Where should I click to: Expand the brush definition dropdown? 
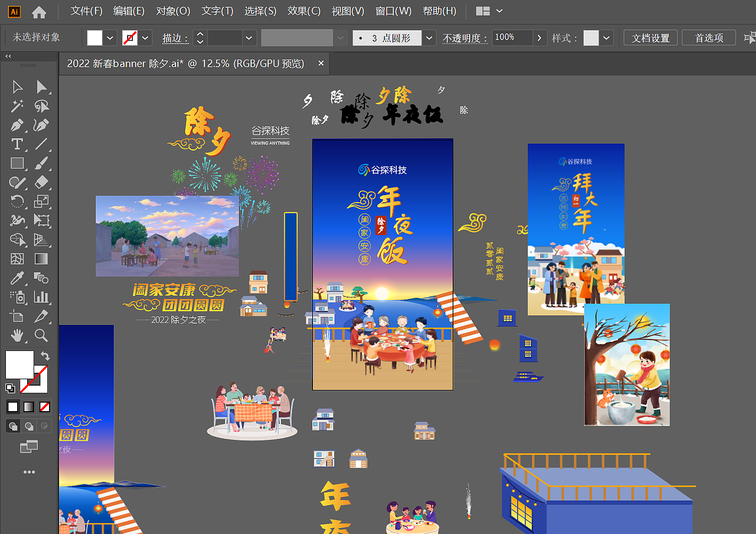(x=341, y=37)
